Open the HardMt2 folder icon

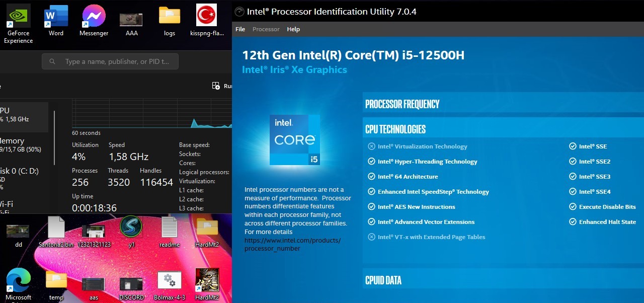coord(207,227)
